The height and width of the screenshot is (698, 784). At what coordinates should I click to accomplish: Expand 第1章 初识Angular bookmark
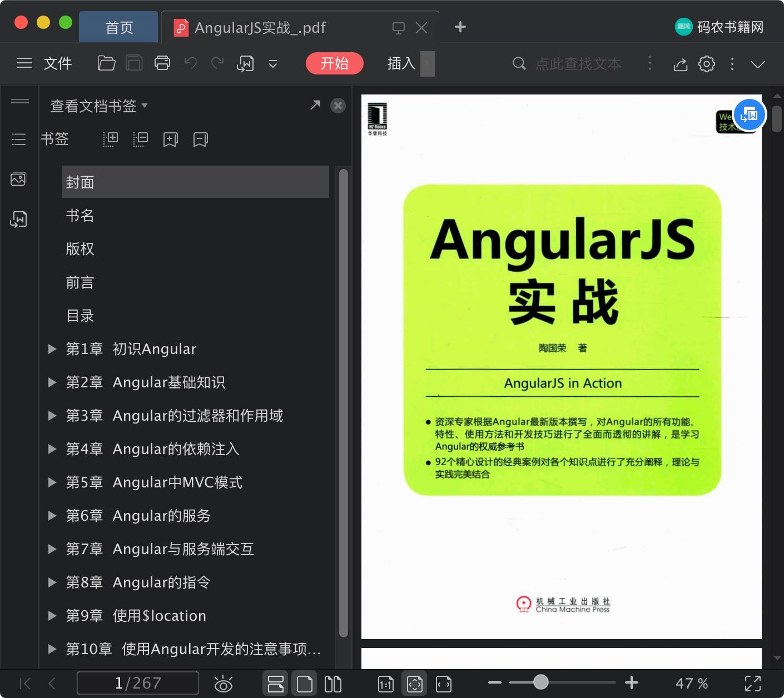click(x=52, y=349)
